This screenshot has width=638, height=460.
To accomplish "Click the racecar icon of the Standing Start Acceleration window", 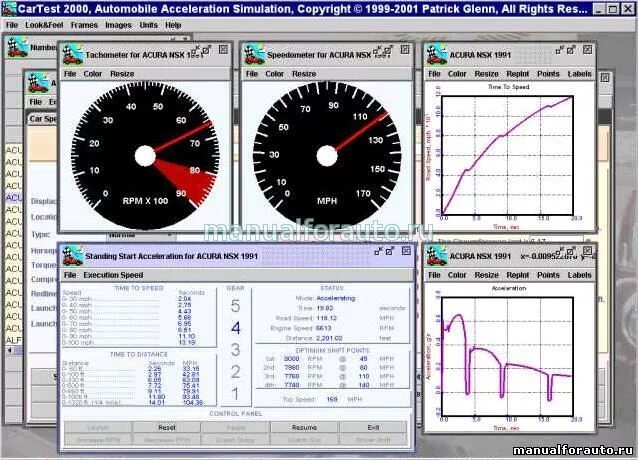I will [x=73, y=256].
